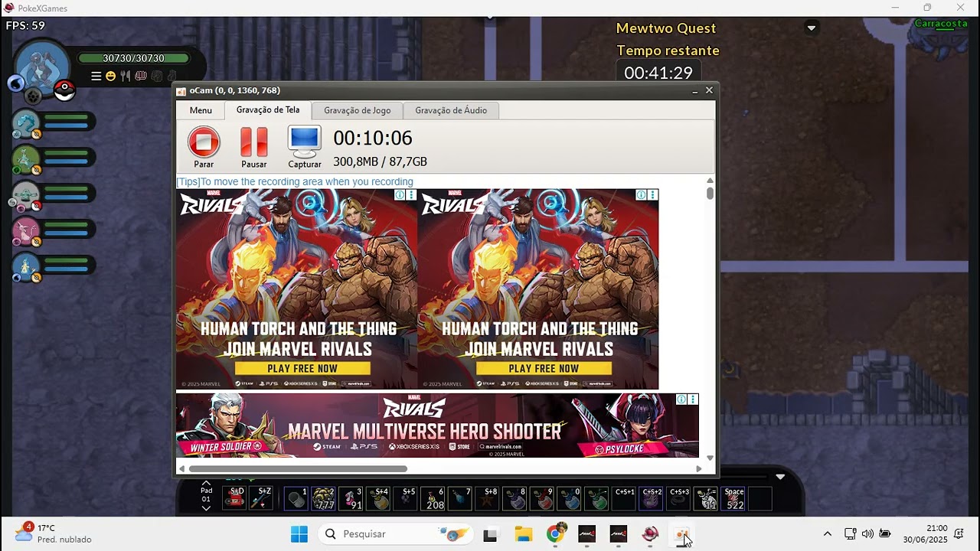Click the Pesquisar taskbar search box
Screen dimensions: 980x551
pos(396,534)
